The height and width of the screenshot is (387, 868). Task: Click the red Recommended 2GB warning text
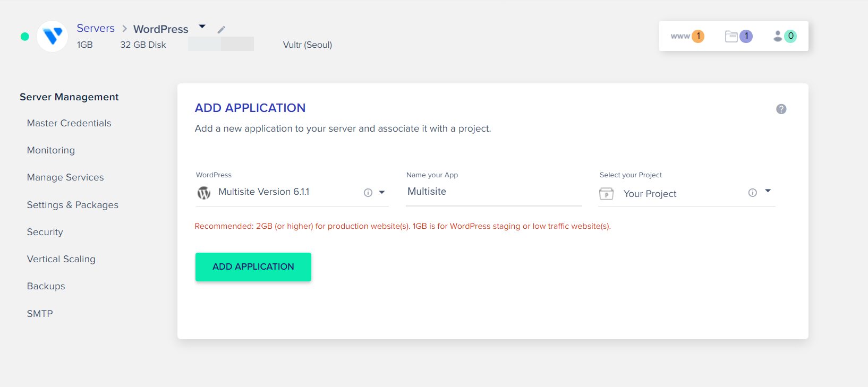(403, 226)
